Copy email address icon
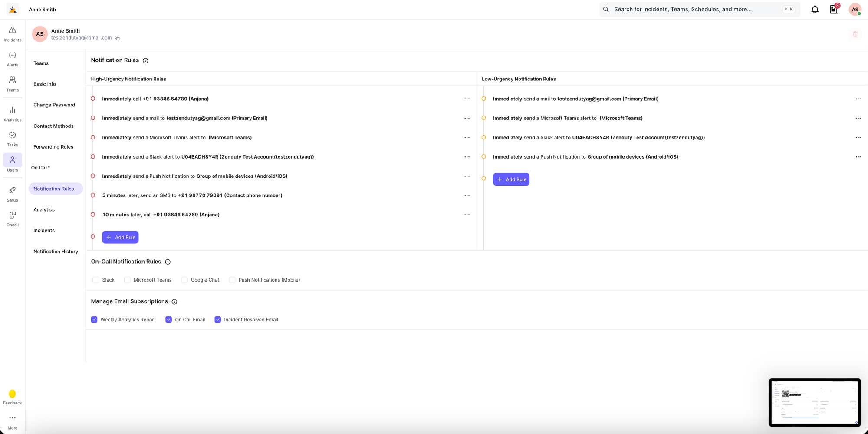Screen dimensions: 868x434 pyautogui.click(x=117, y=38)
